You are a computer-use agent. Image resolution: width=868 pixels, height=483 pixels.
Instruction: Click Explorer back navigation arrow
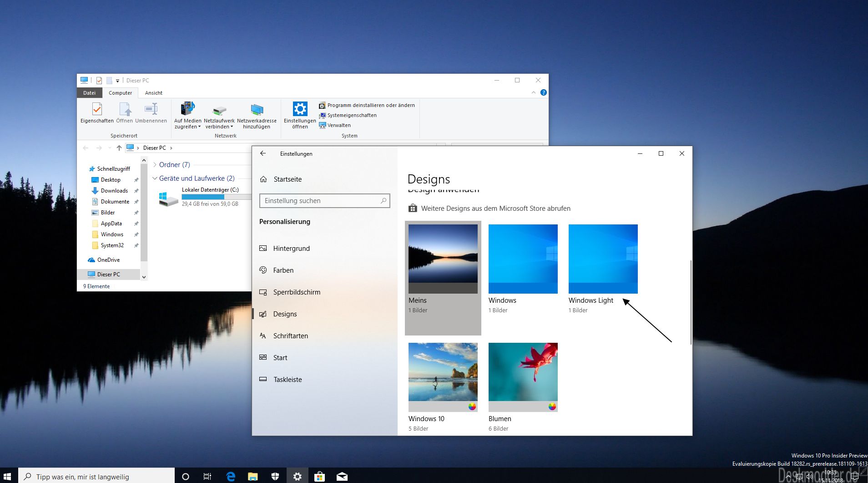pos(86,148)
